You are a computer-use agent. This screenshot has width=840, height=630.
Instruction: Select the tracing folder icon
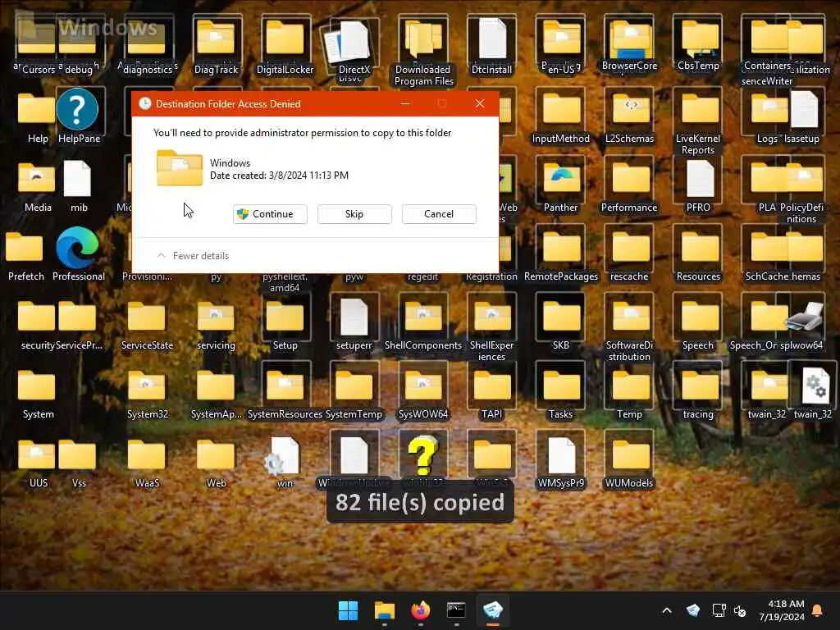(x=699, y=386)
